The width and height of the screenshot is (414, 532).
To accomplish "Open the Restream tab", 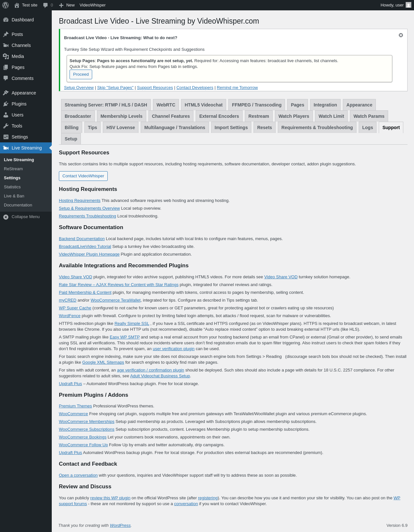I will 259,116.
